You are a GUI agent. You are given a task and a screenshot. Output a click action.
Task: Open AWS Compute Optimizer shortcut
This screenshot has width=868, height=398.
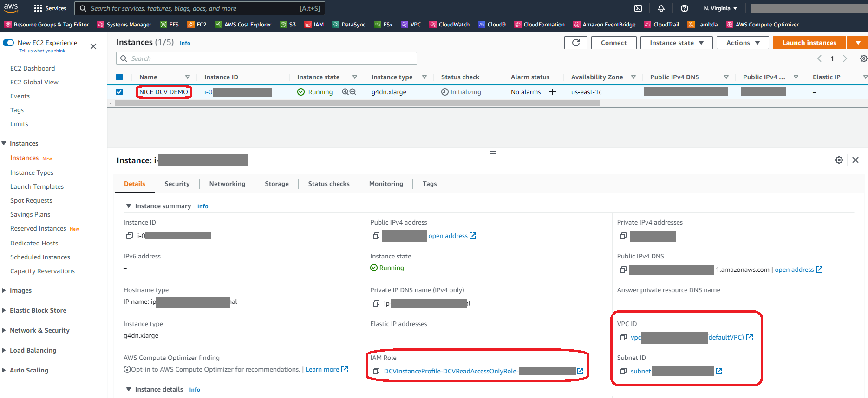(763, 25)
